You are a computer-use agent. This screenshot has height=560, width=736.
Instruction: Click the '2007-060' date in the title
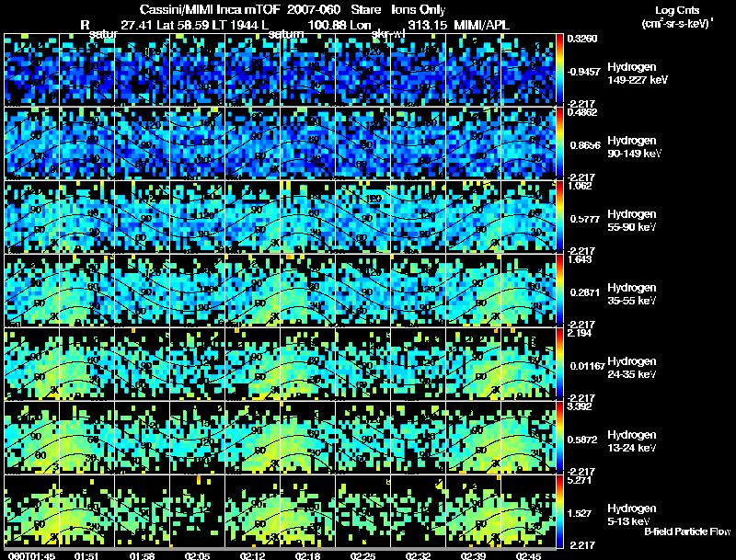(x=316, y=9)
